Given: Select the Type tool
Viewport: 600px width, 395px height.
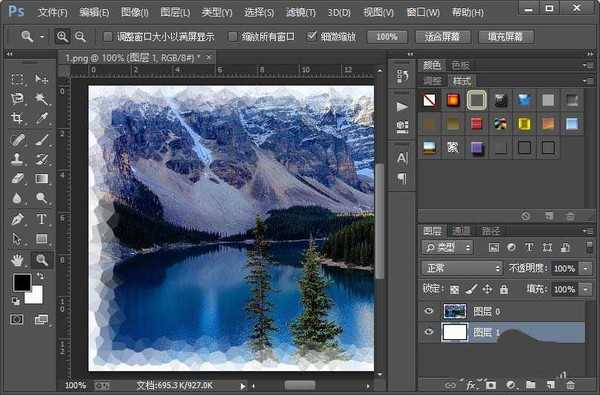Looking at the screenshot, I should (41, 219).
